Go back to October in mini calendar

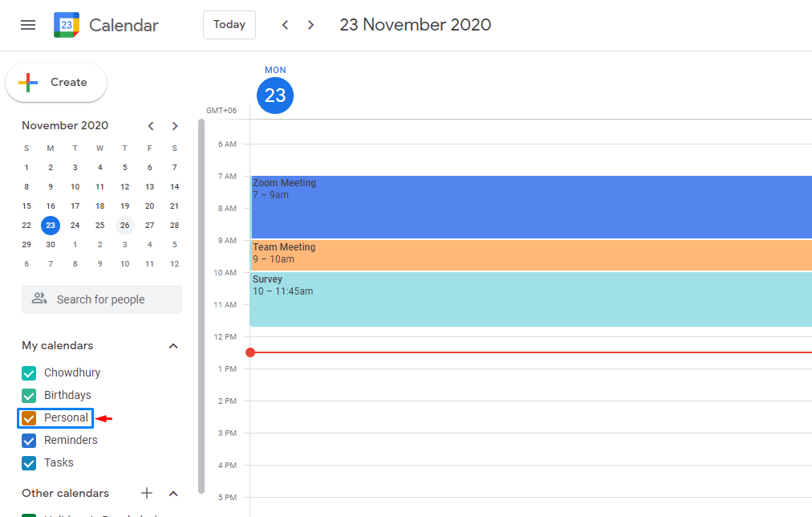pos(150,126)
